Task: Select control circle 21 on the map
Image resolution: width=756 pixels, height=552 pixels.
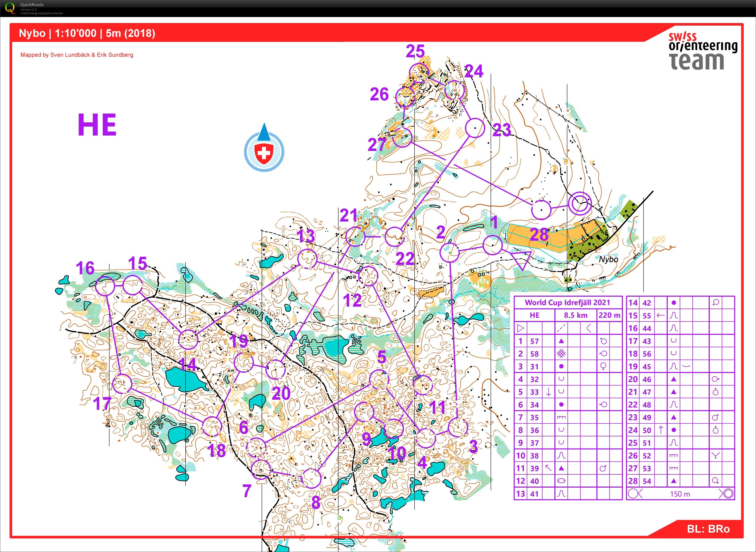Action: coord(355,237)
